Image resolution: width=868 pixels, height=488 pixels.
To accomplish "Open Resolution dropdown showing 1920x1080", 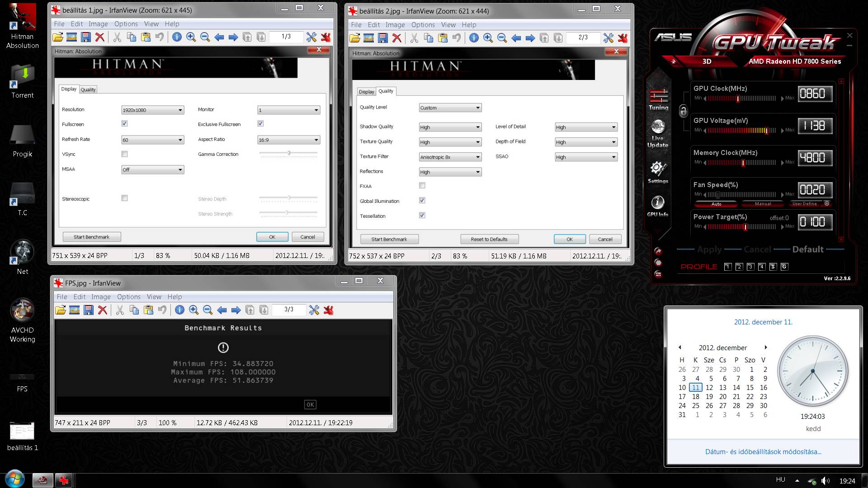I will pos(153,110).
